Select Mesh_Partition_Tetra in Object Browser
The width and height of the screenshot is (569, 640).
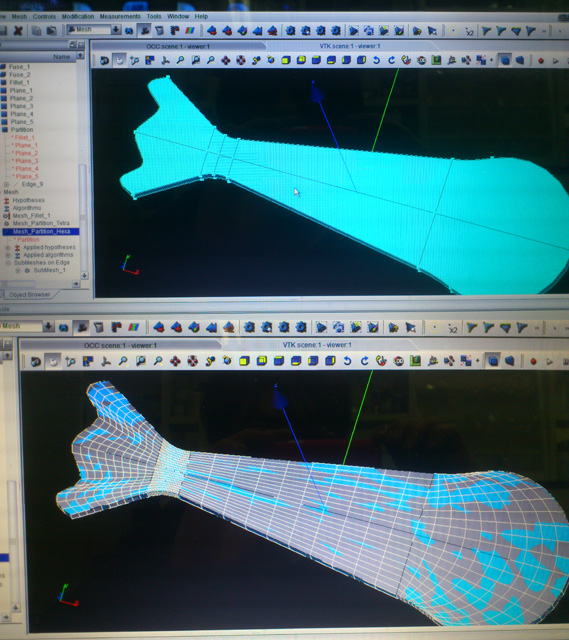coord(41,224)
